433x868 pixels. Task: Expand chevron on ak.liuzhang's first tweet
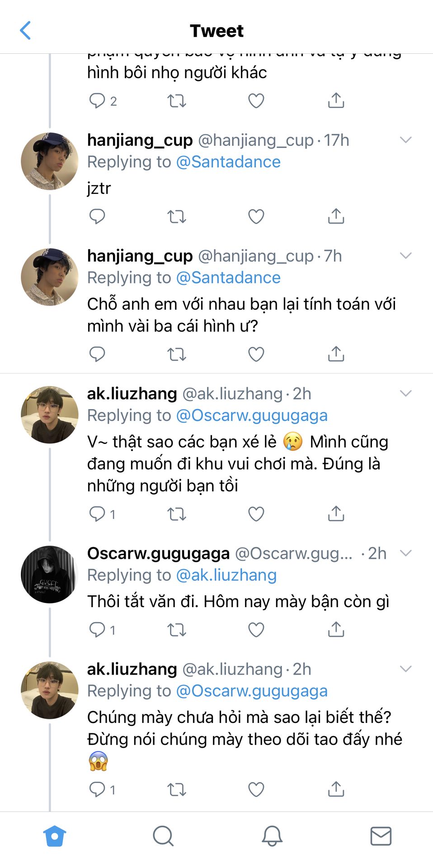click(406, 394)
